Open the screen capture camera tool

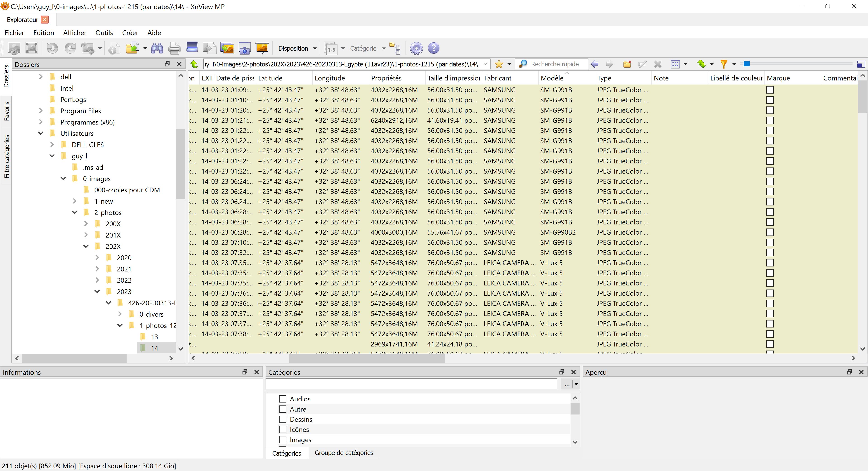point(244,49)
